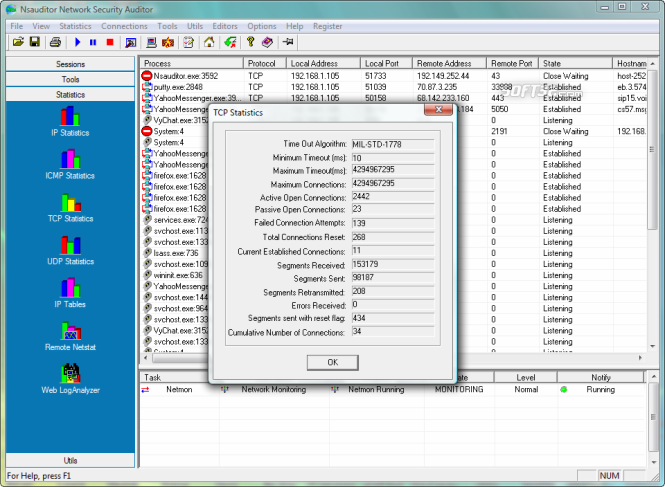This screenshot has width=665, height=487.
Task: Click the pin toolbar icon
Action: tap(288, 42)
